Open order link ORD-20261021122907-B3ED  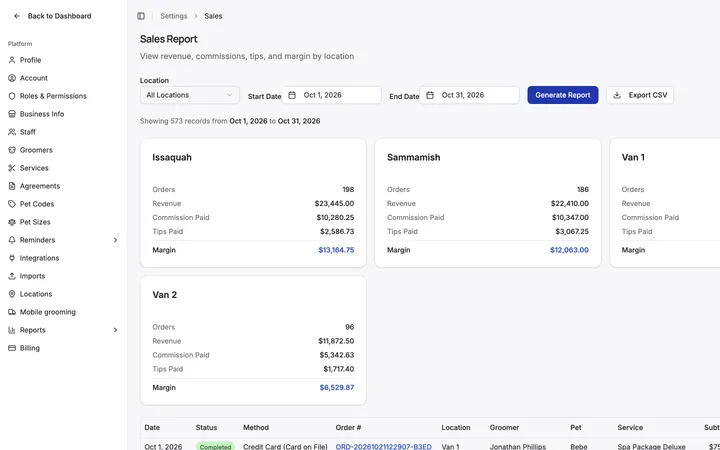(x=383, y=446)
